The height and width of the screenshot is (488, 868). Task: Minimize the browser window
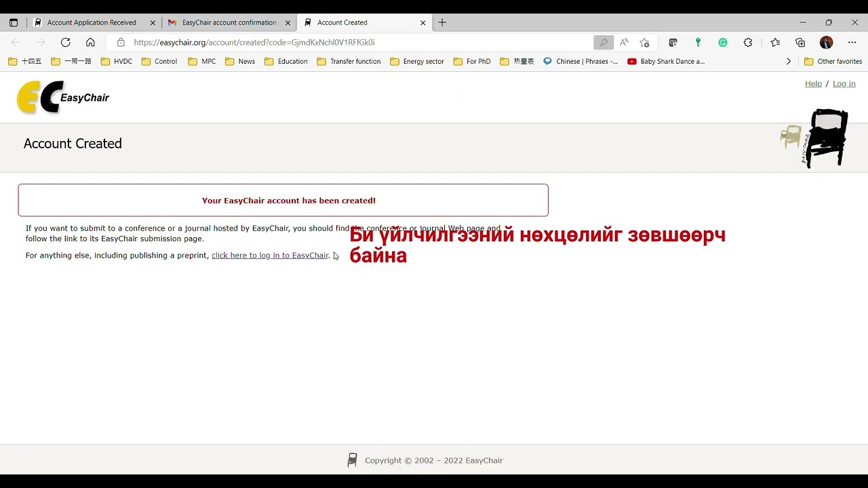pyautogui.click(x=803, y=22)
